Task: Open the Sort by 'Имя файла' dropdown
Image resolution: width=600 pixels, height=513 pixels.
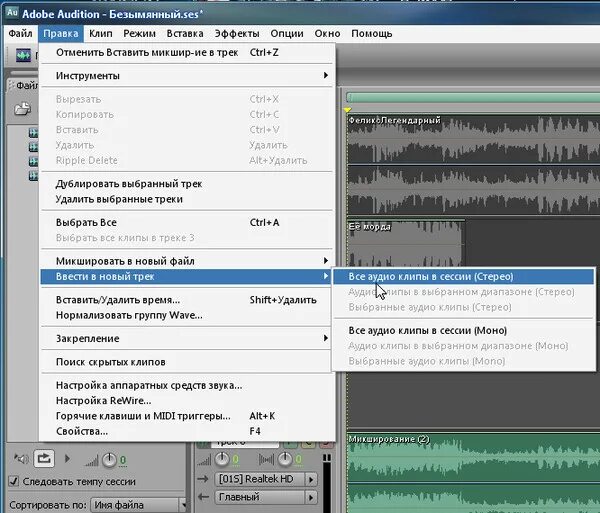Action: tap(138, 505)
